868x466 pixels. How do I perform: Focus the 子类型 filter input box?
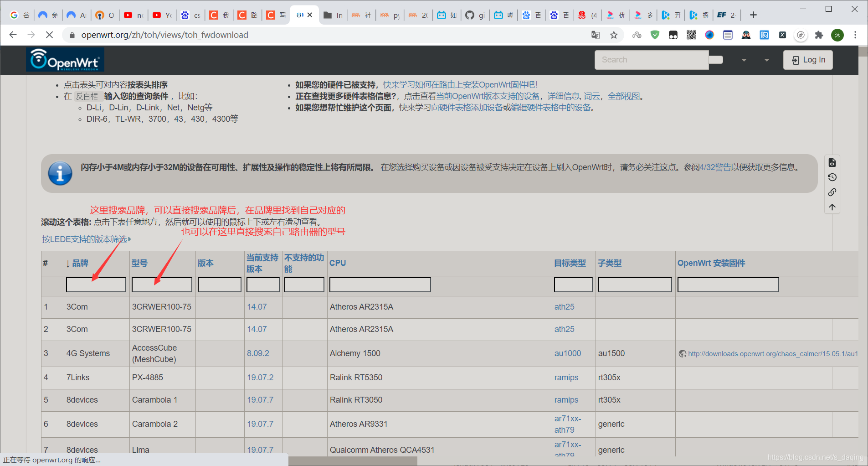pyautogui.click(x=635, y=285)
